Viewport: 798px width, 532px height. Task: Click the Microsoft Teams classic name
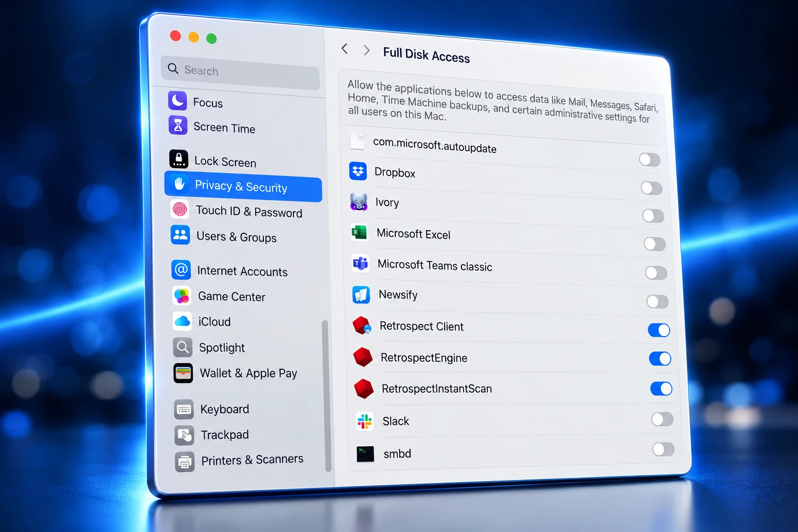435,265
